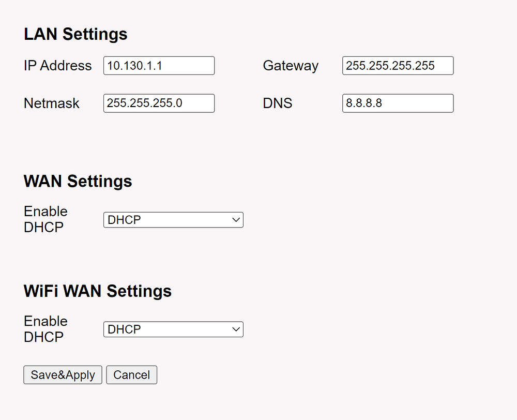Image resolution: width=517 pixels, height=420 pixels.
Task: Cancel the network settings changes
Action: coord(131,375)
